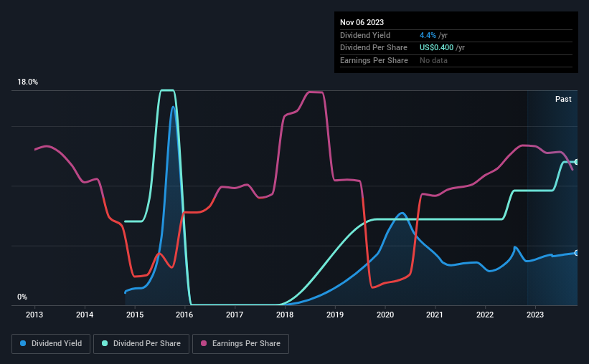
Task: Select the 2023 label on the time axis
Action: coord(535,315)
